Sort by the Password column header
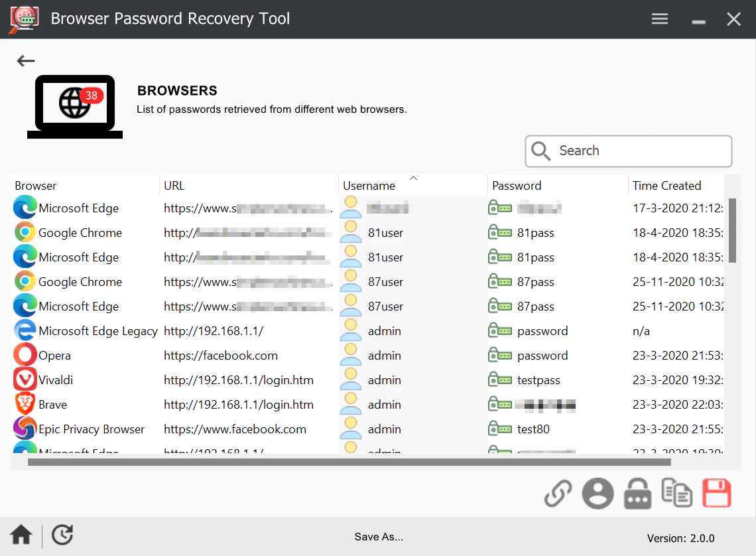 coord(558,186)
